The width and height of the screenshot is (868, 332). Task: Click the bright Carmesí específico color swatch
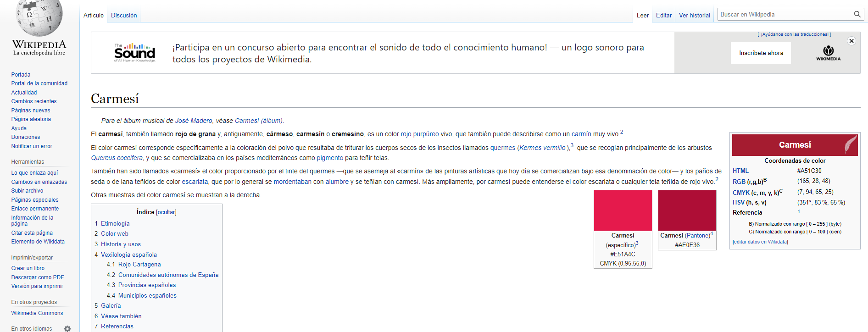pyautogui.click(x=623, y=210)
